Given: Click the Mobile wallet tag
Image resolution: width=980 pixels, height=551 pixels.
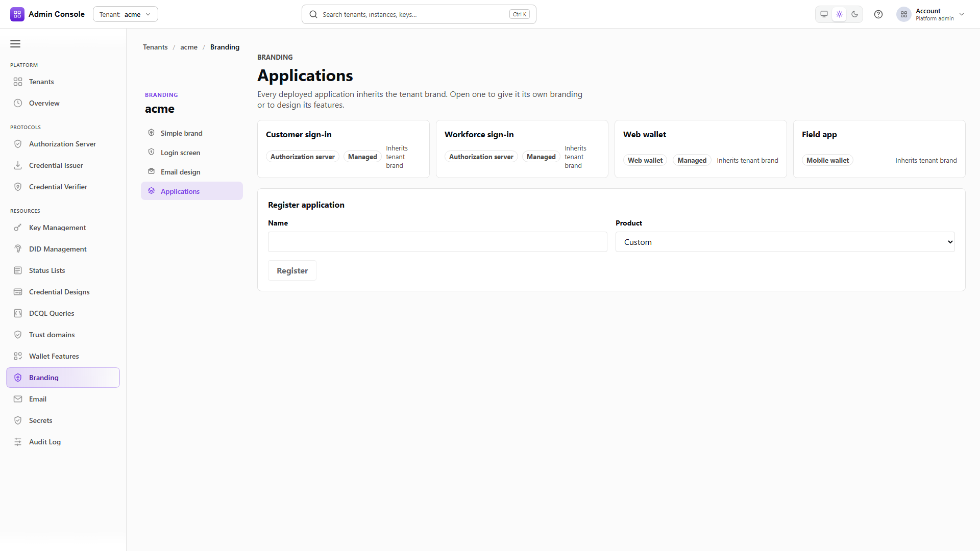Looking at the screenshot, I should point(827,160).
